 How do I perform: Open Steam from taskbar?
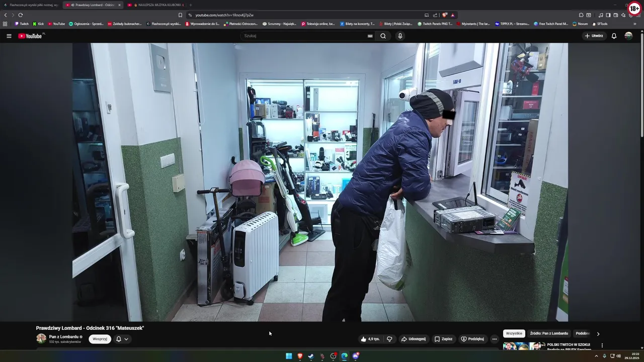(x=311, y=356)
